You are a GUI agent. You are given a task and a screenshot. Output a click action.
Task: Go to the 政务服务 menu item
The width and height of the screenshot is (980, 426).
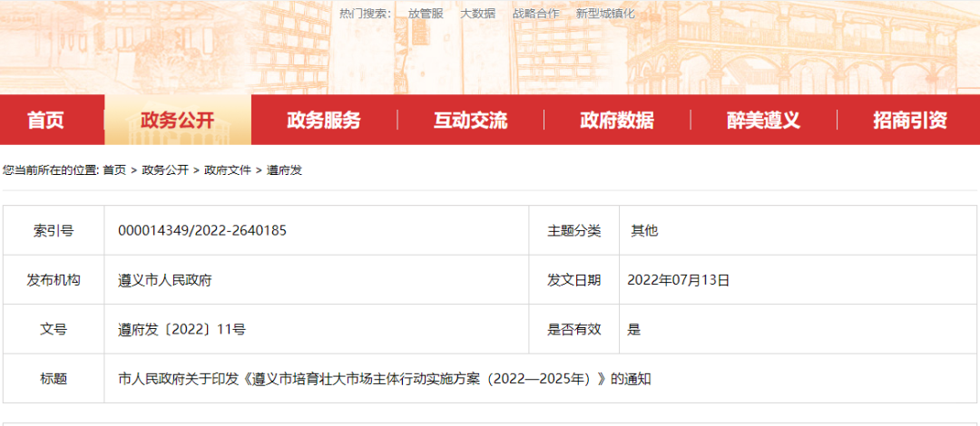tap(324, 120)
